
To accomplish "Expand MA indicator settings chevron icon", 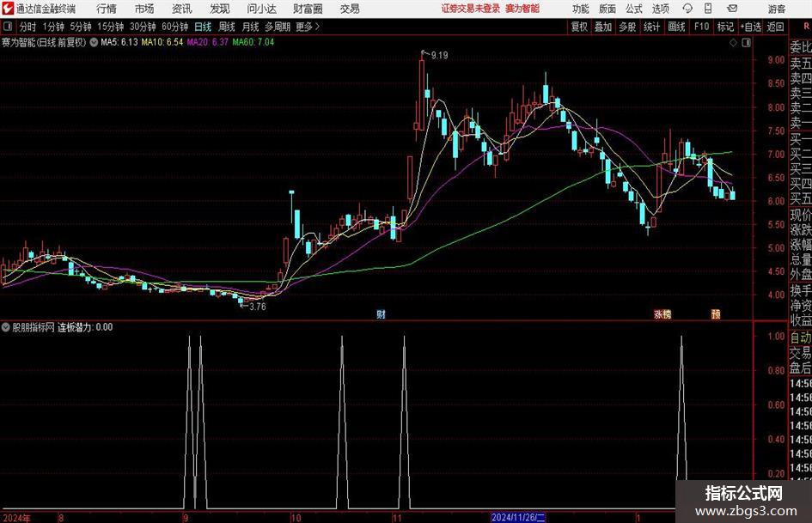I will click(94, 42).
